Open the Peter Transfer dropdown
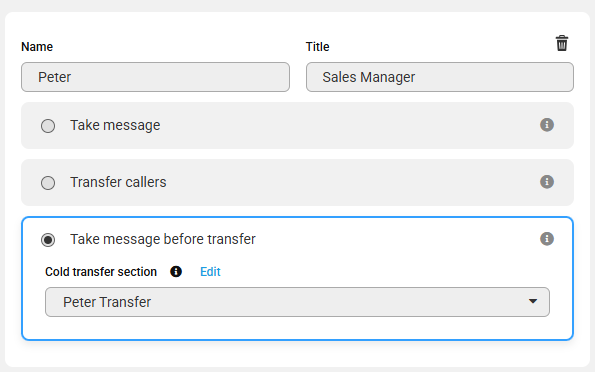Image resolution: width=595 pixels, height=372 pixels. [x=297, y=302]
